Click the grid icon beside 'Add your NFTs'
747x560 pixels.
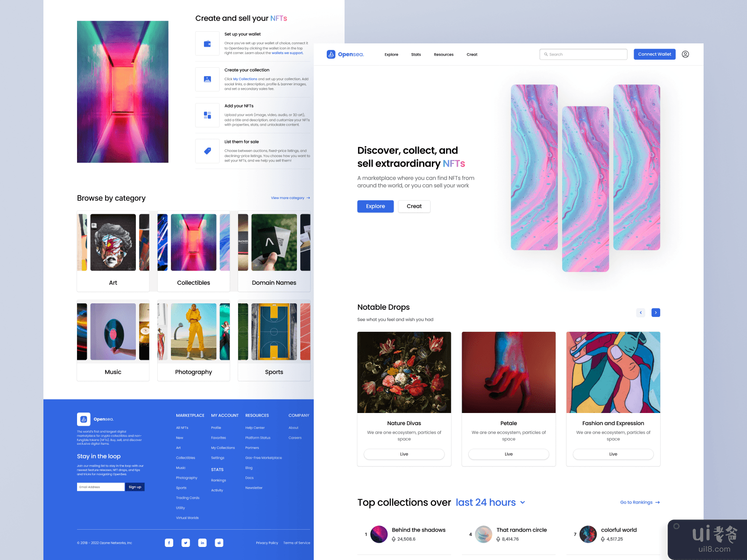pos(207,115)
